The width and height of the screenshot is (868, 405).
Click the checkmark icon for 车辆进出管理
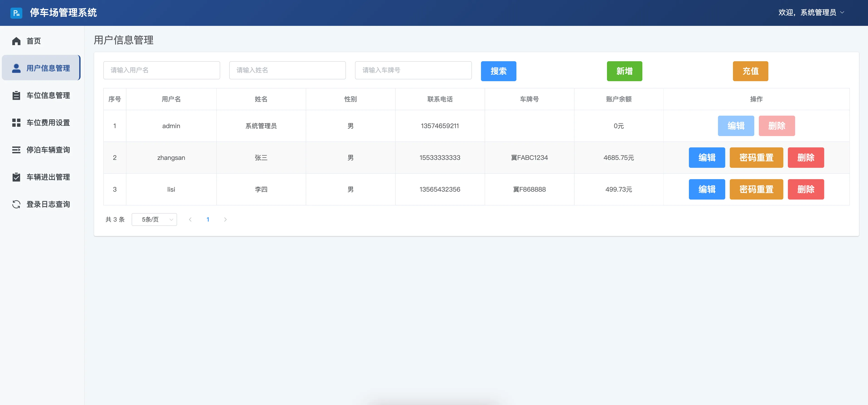16,177
